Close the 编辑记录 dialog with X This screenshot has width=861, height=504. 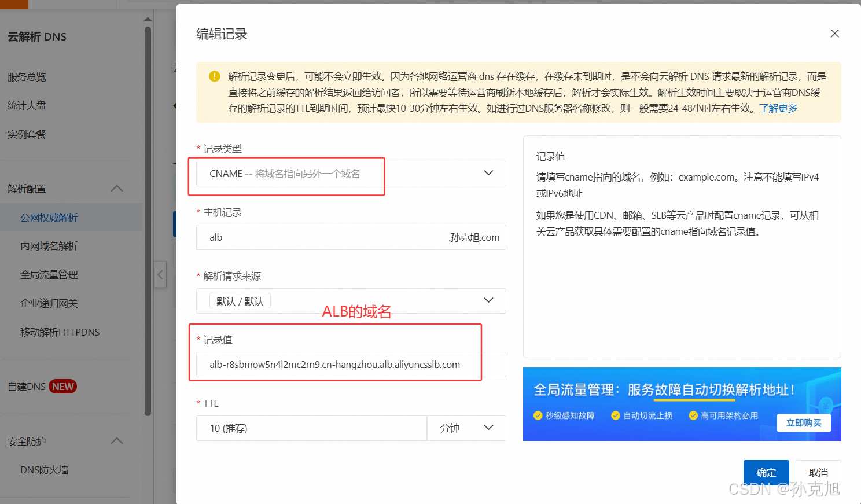[x=834, y=34]
